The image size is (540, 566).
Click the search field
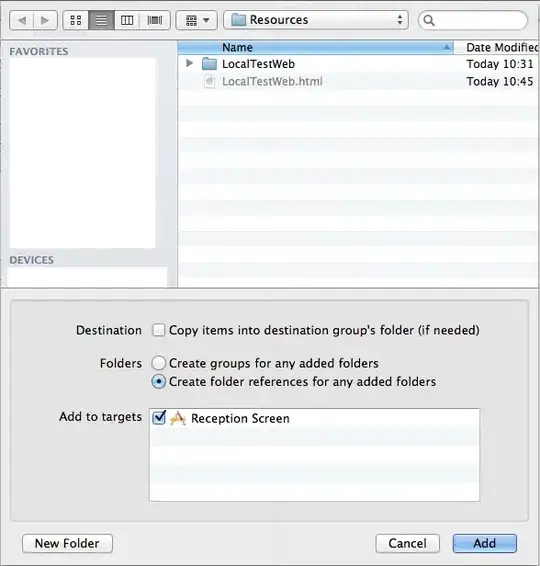click(473, 20)
